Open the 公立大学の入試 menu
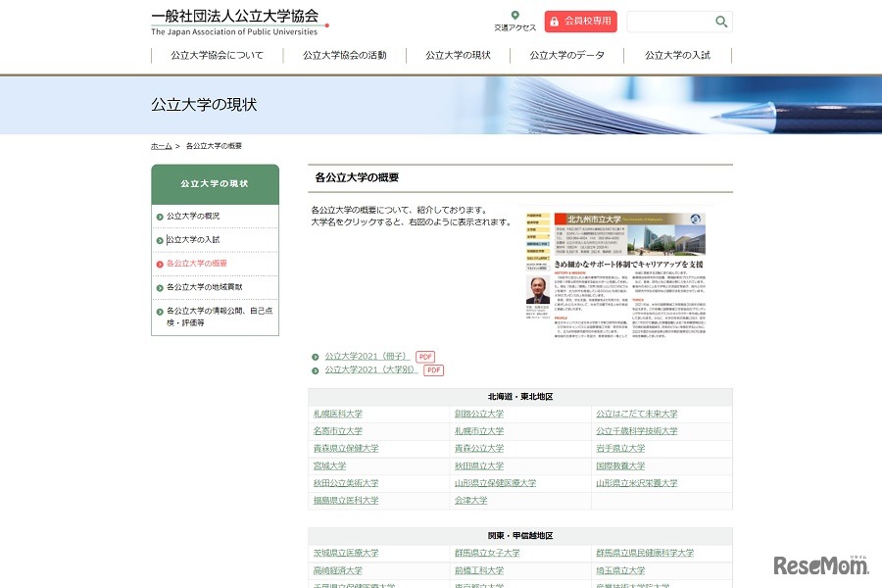Viewport: 882px width, 588px height. click(x=678, y=56)
